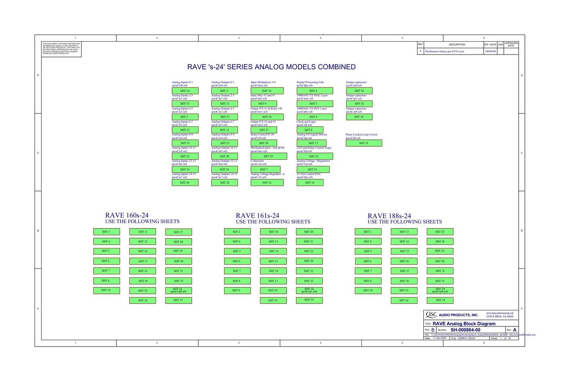Select the drawing number 'SH-000864-00'

(x=465, y=330)
